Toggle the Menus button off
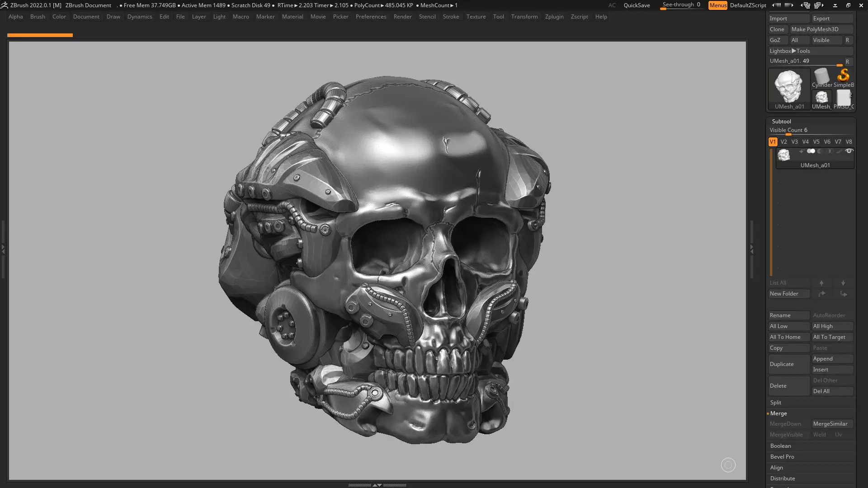 coord(717,5)
